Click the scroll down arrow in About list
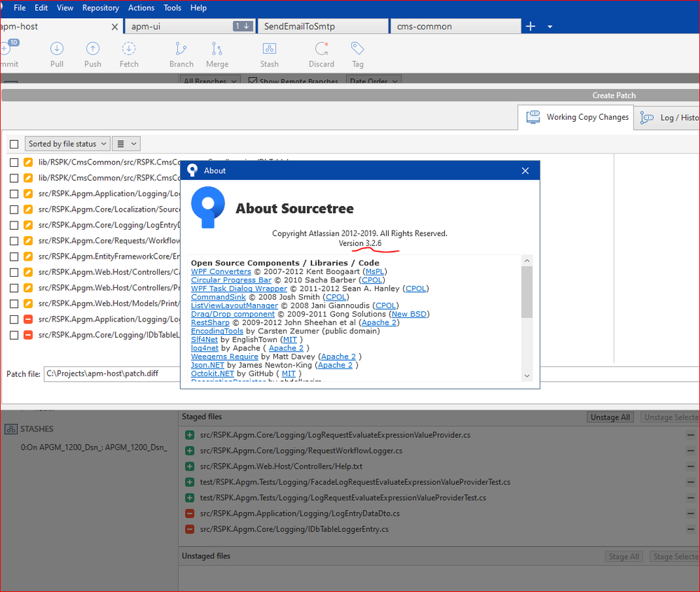 click(527, 376)
